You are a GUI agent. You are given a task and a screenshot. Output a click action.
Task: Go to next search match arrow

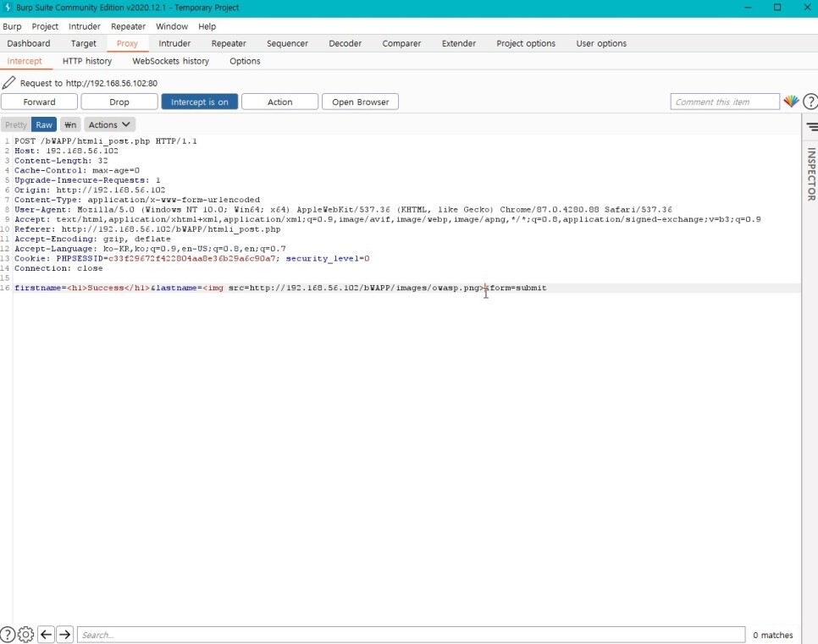64,634
